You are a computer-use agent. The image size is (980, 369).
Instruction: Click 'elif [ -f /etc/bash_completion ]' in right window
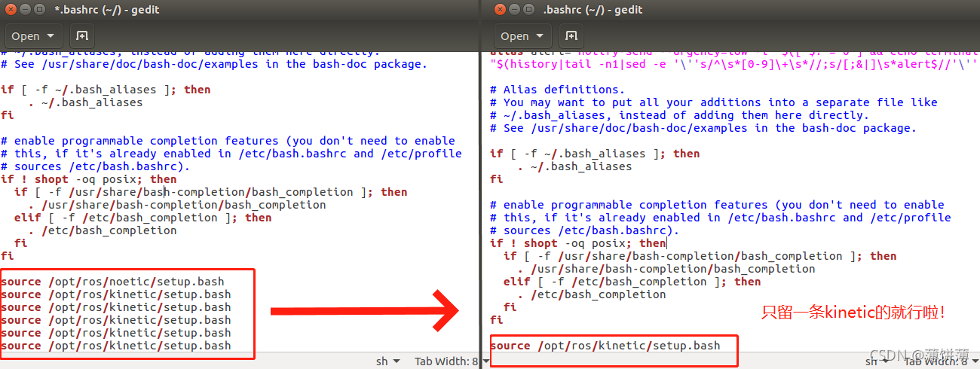point(632,282)
